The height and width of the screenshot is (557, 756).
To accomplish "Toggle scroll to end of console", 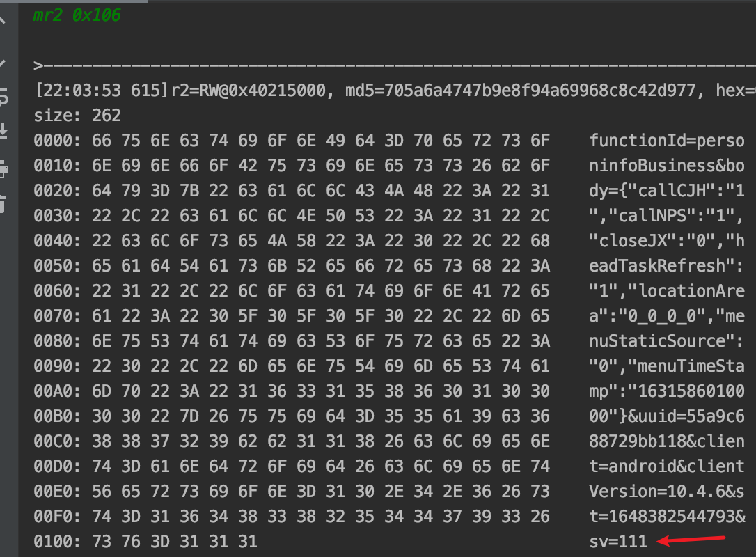I will 3,130.
